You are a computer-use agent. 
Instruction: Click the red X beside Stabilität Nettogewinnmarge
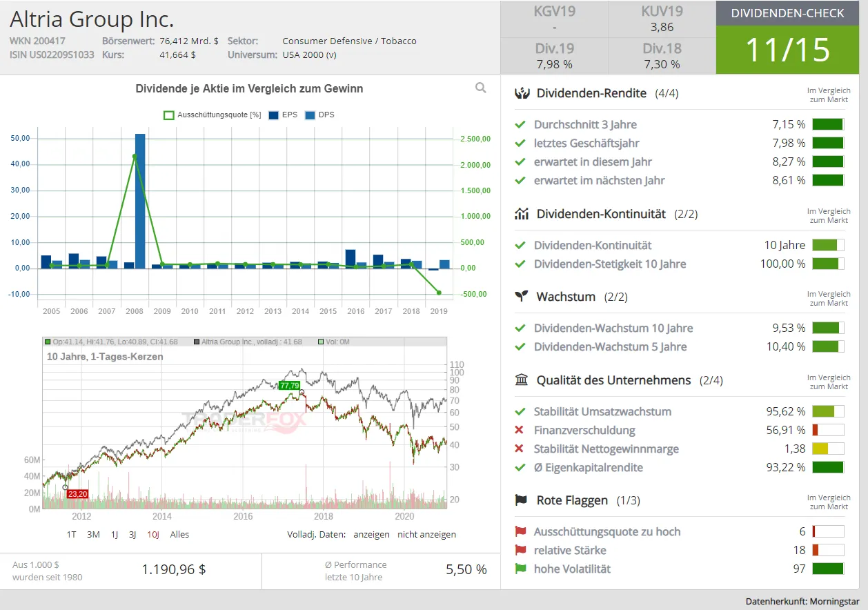(520, 449)
